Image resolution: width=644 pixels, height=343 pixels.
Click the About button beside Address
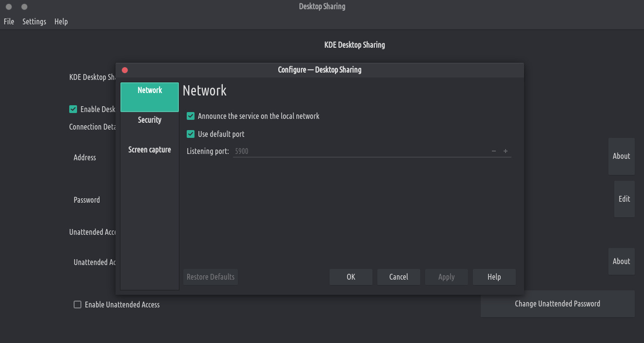621,156
